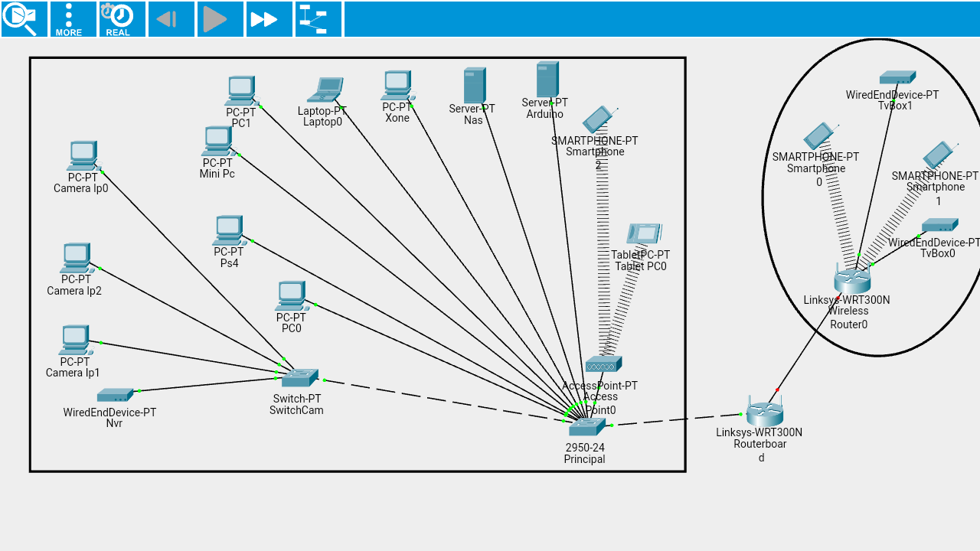Select the Tablet PC0 device icon
This screenshot has width=980, height=551.
click(x=644, y=233)
